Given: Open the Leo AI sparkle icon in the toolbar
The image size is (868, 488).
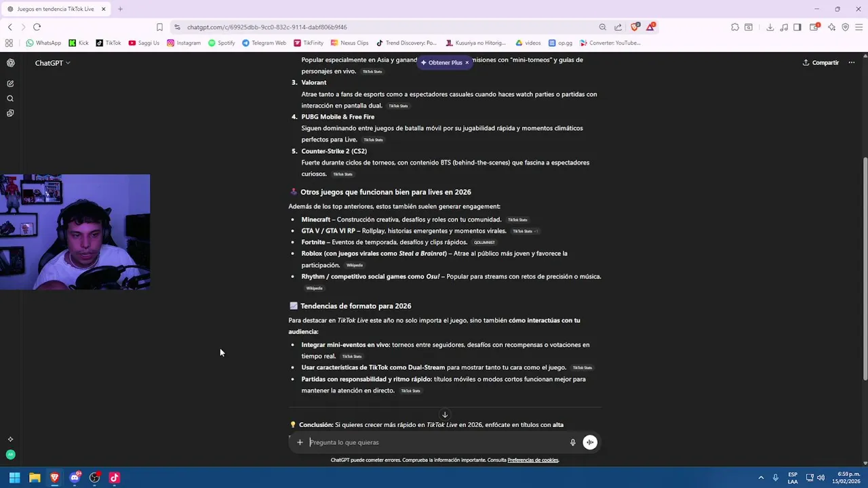Looking at the screenshot, I should coord(831,27).
